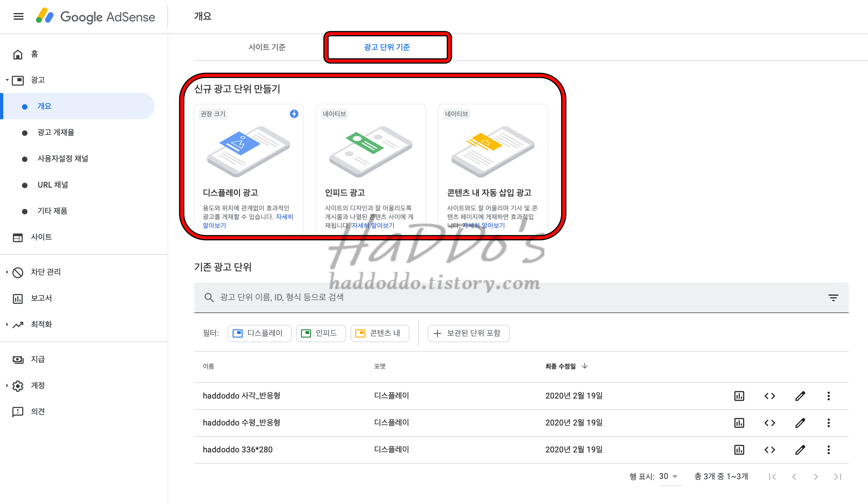Image resolution: width=868 pixels, height=504 pixels.
Task: Click the search magnifier icon
Action: click(209, 297)
